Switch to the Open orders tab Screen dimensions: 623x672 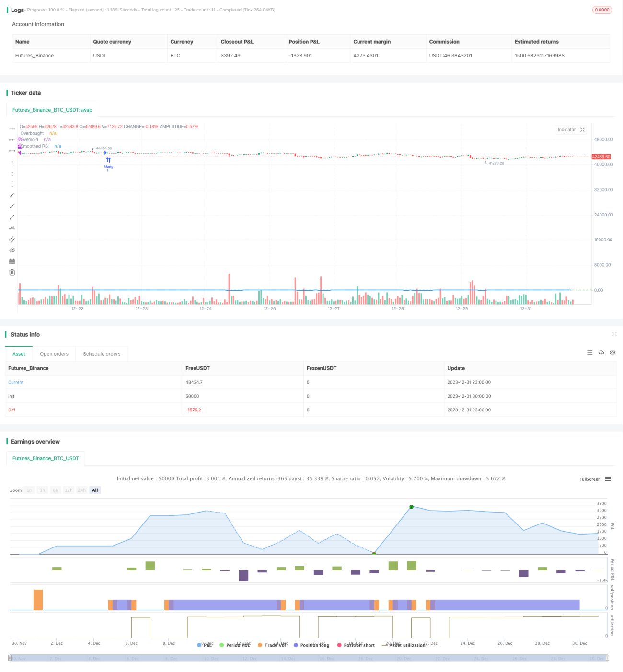[x=54, y=354]
